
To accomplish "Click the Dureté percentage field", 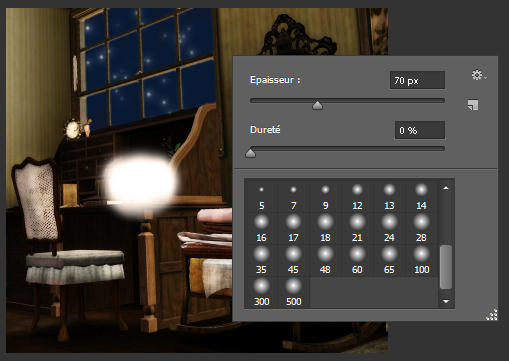I will (x=420, y=130).
